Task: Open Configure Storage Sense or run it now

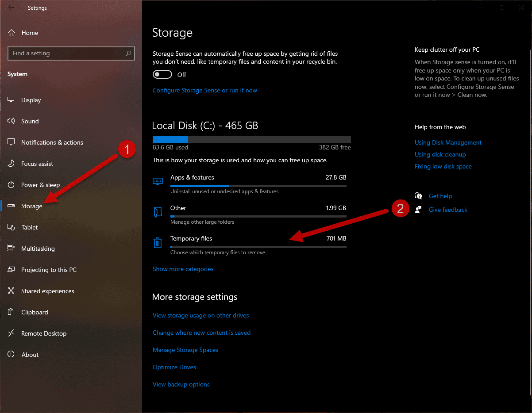Action: [x=204, y=90]
